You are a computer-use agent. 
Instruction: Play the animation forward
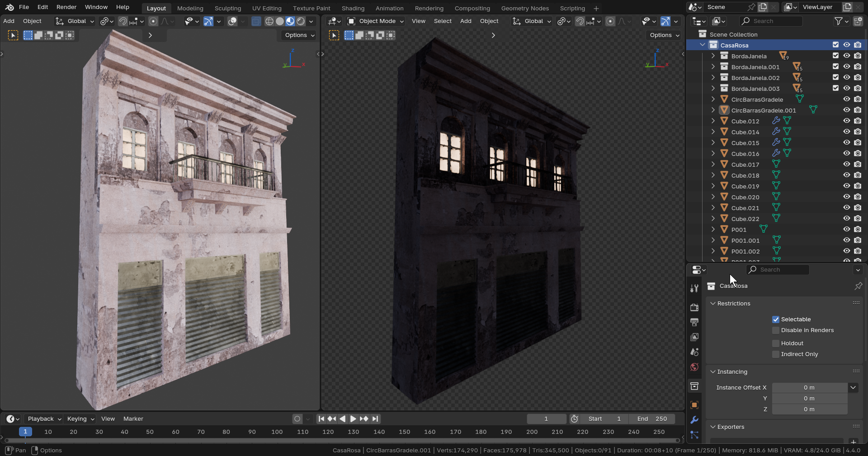pos(353,419)
